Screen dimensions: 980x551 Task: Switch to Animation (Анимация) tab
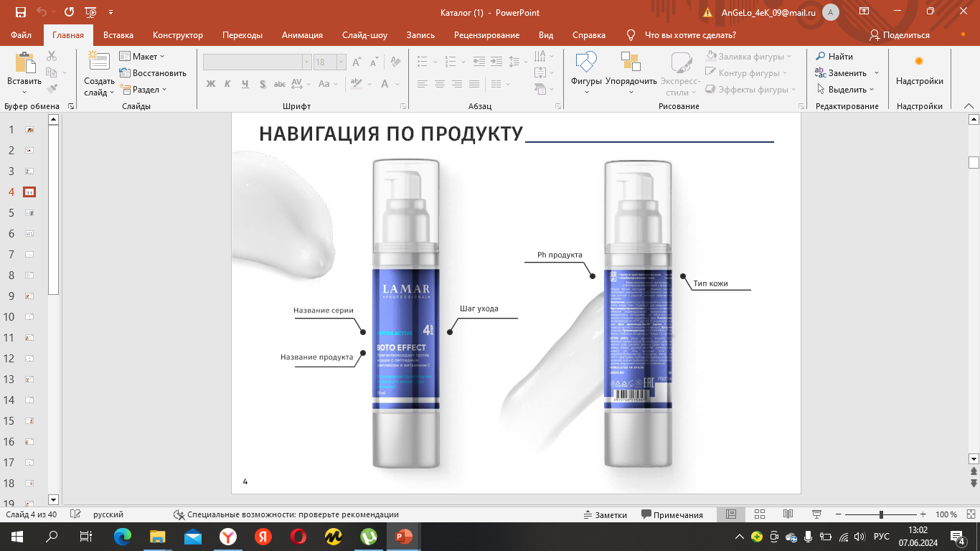pos(302,35)
